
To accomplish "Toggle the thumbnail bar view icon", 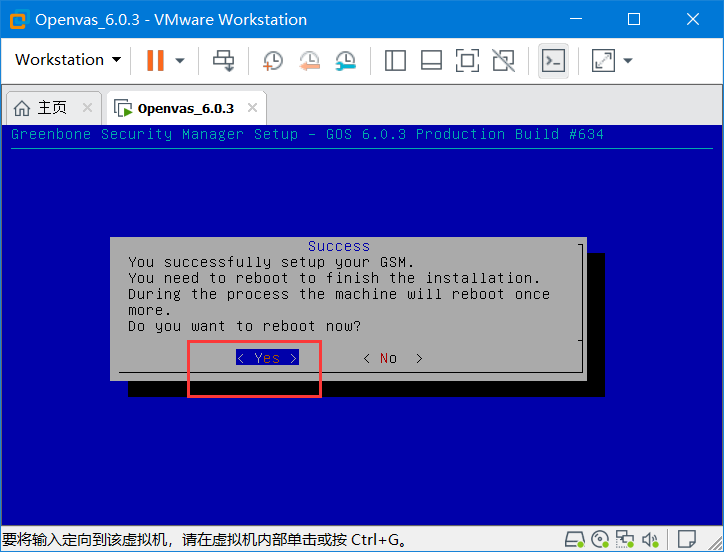I will [431, 61].
